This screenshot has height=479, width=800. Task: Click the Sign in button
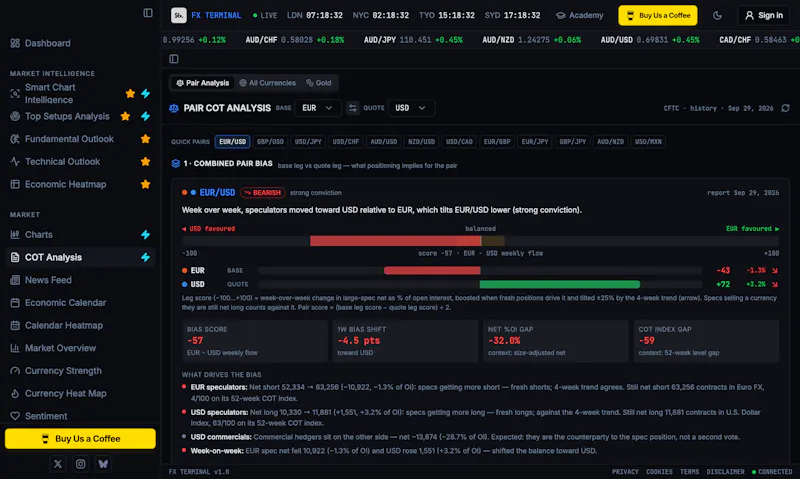764,15
